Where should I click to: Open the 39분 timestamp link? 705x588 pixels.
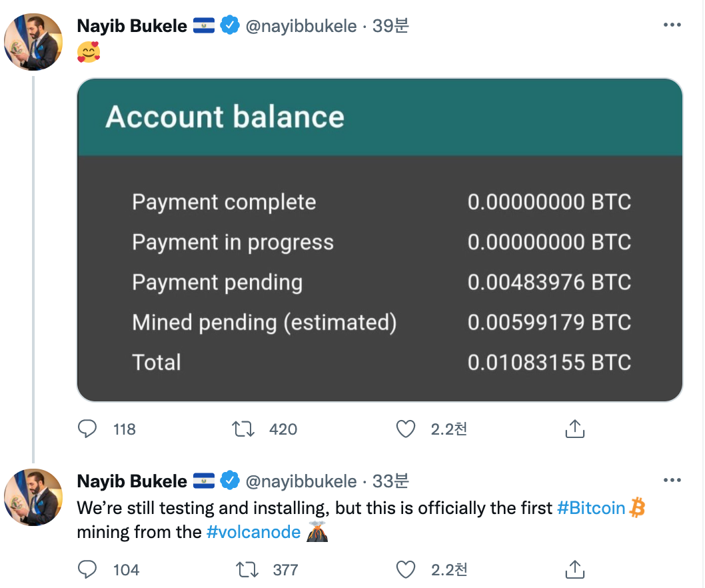[x=390, y=26]
